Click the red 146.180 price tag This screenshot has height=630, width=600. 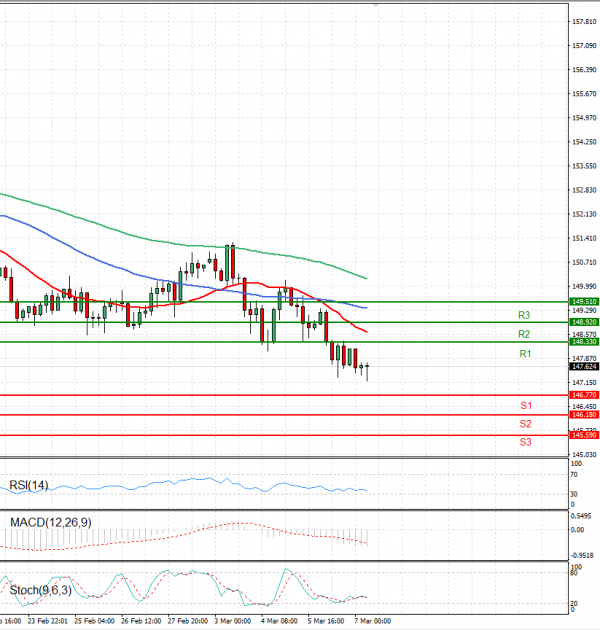pos(583,415)
